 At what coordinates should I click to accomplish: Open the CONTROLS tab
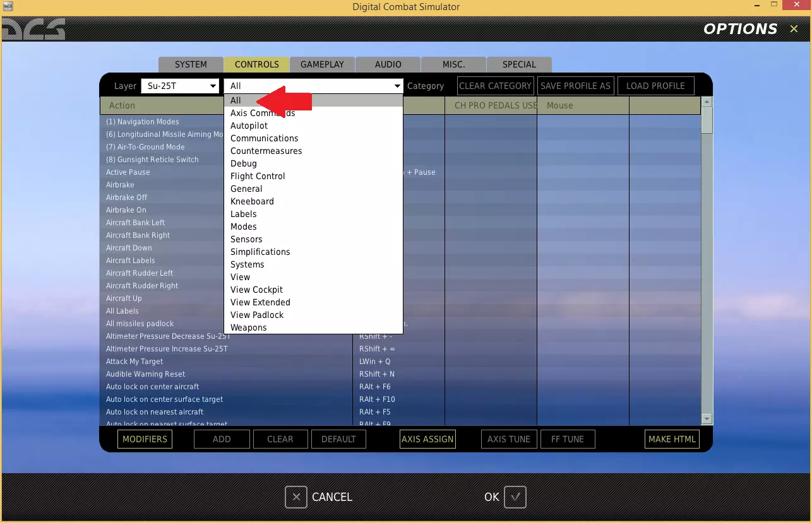point(257,64)
